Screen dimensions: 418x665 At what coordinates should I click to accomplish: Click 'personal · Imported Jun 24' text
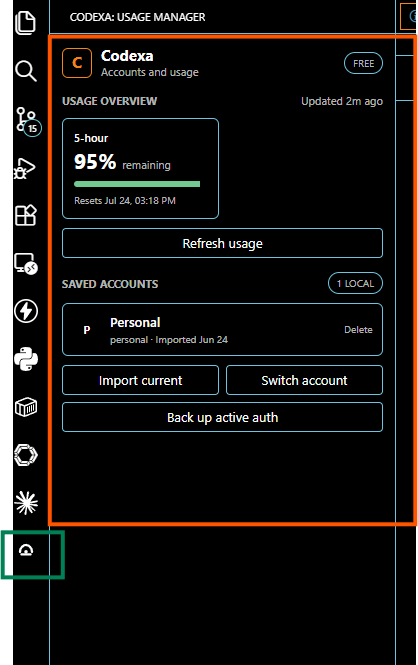(169, 340)
